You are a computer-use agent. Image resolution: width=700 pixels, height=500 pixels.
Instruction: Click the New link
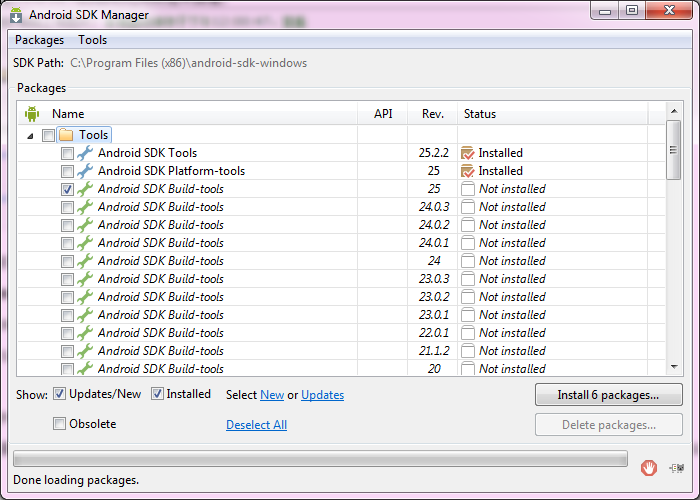(x=272, y=395)
